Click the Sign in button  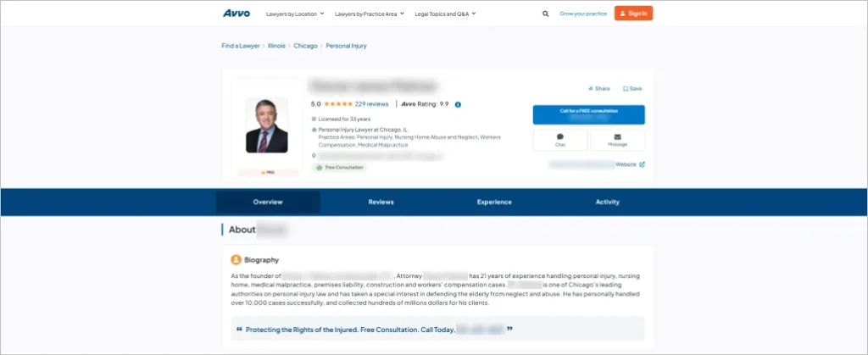[633, 14]
